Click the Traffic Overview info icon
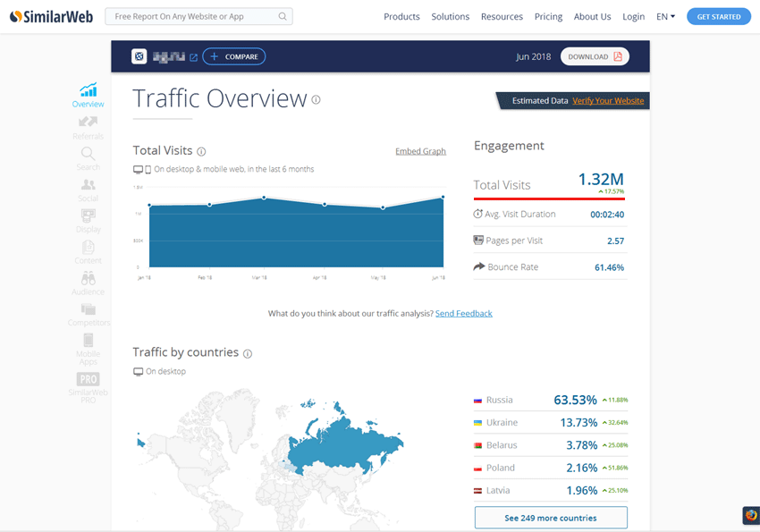 pyautogui.click(x=316, y=100)
